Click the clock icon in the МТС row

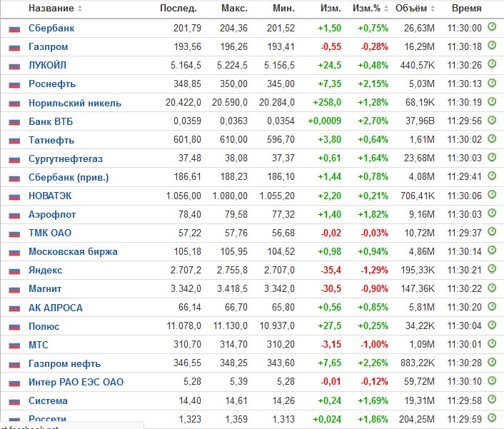pos(492,343)
